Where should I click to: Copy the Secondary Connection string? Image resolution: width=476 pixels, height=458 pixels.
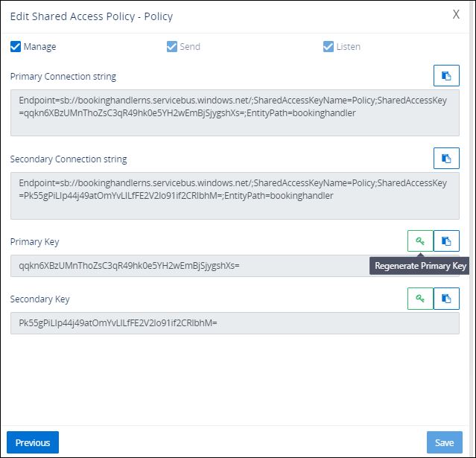click(446, 159)
